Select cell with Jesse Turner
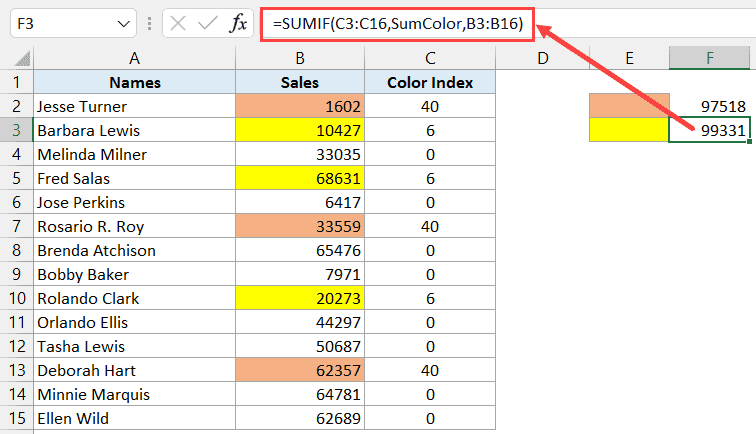 pyautogui.click(x=135, y=106)
